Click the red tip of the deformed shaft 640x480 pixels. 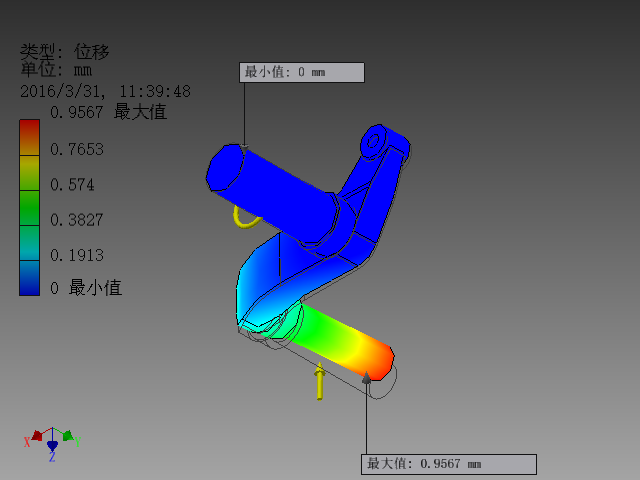point(380,362)
